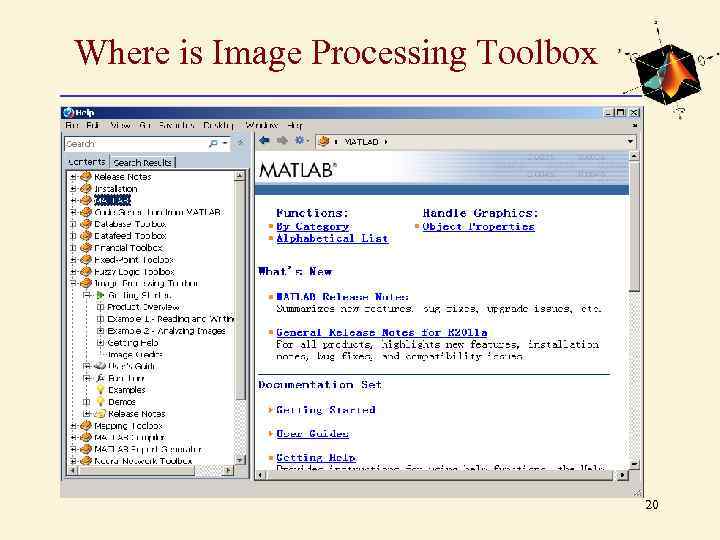Image resolution: width=720 pixels, height=540 pixels.
Task: Open General Release Notes for R2011a link
Action: tap(382, 332)
